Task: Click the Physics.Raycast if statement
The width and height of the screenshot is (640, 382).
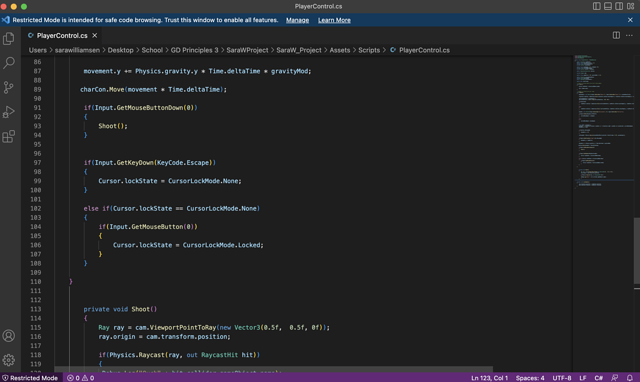Action: tap(179, 355)
